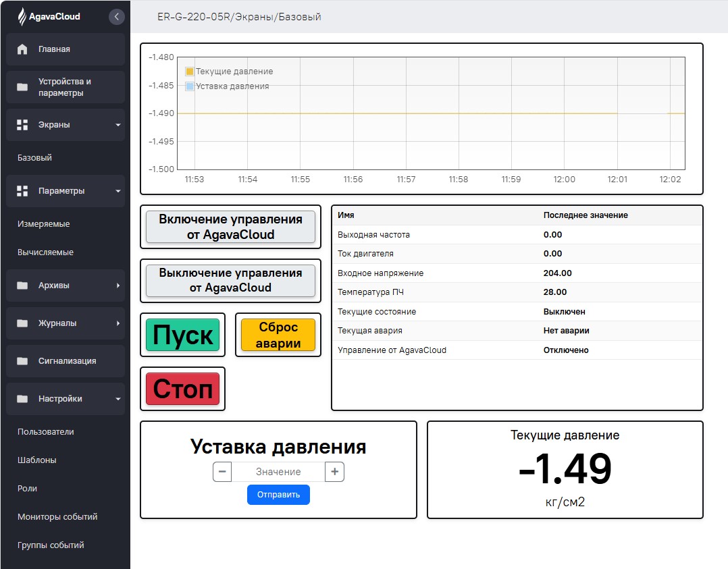Open the Шаблоны settings page
The height and width of the screenshot is (569, 728).
point(36,460)
